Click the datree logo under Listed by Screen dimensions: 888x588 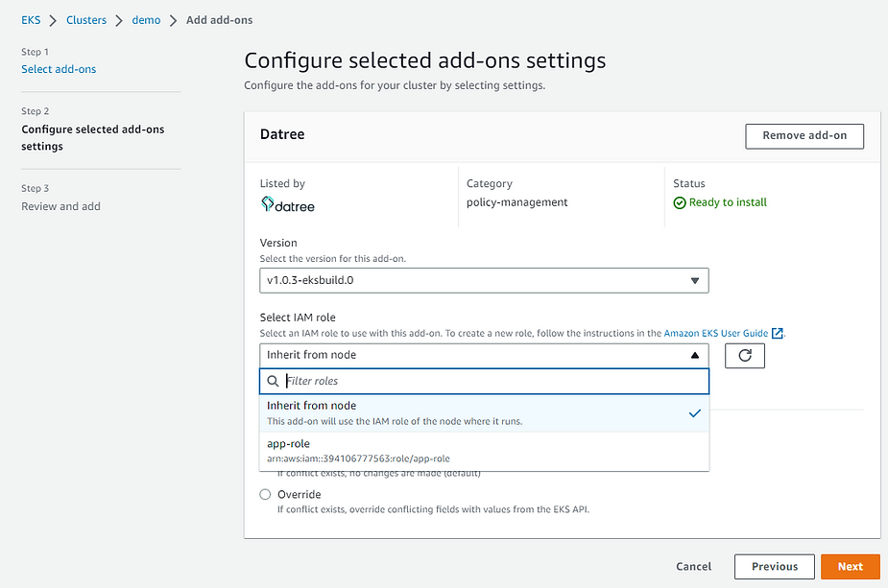click(x=288, y=205)
